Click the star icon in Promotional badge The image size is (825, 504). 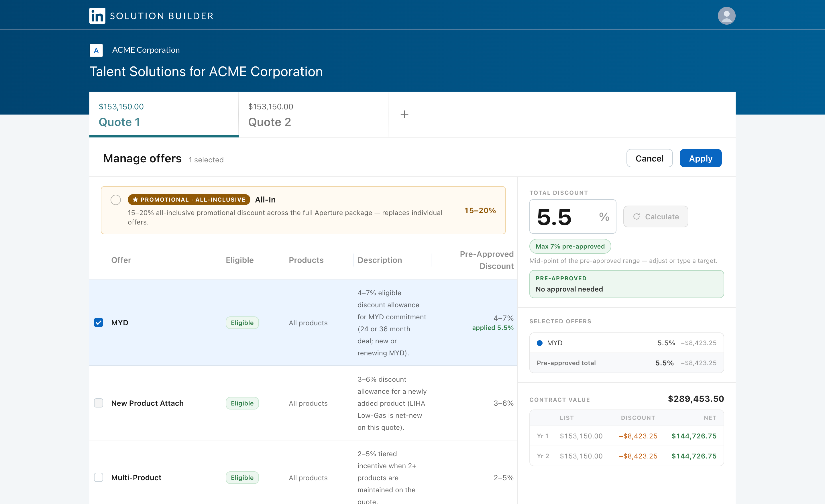click(x=135, y=200)
